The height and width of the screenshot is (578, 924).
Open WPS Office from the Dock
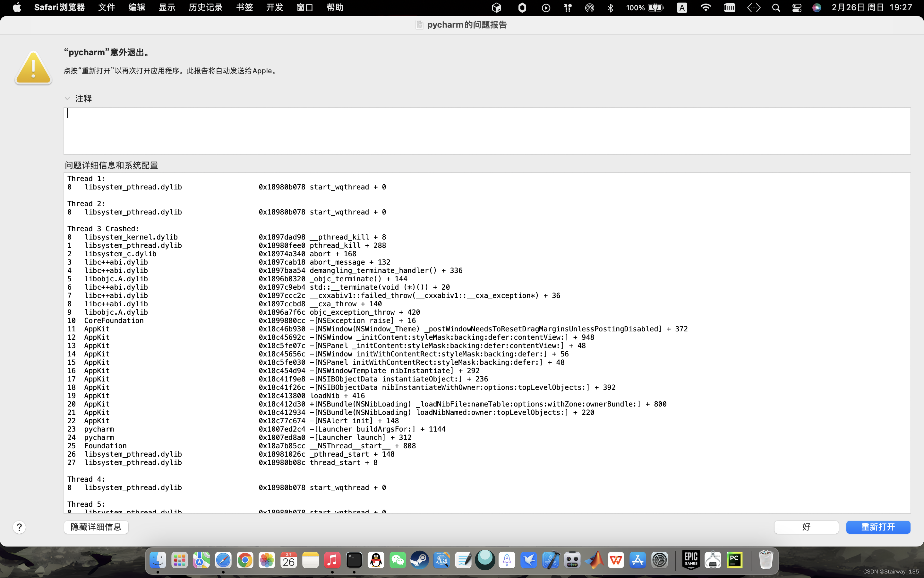616,560
